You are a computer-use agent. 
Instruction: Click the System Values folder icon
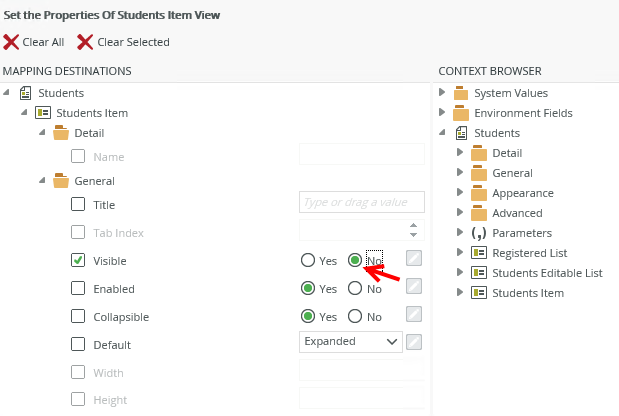click(461, 93)
